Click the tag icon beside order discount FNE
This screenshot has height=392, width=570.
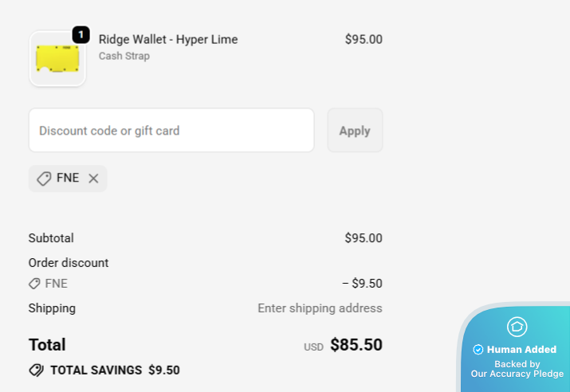(x=34, y=284)
